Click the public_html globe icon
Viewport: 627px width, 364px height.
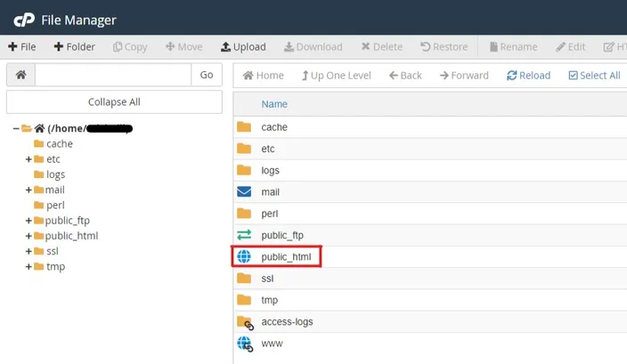pos(244,256)
